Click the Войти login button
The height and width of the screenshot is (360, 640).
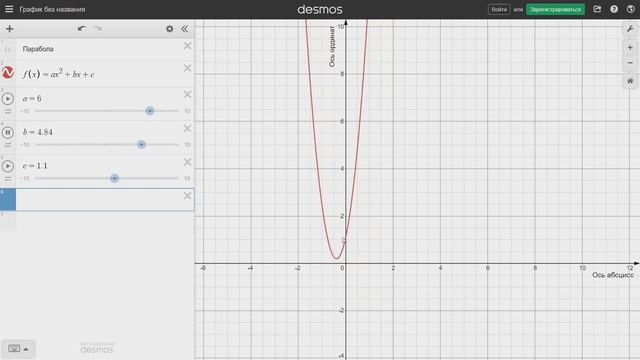[x=499, y=9]
